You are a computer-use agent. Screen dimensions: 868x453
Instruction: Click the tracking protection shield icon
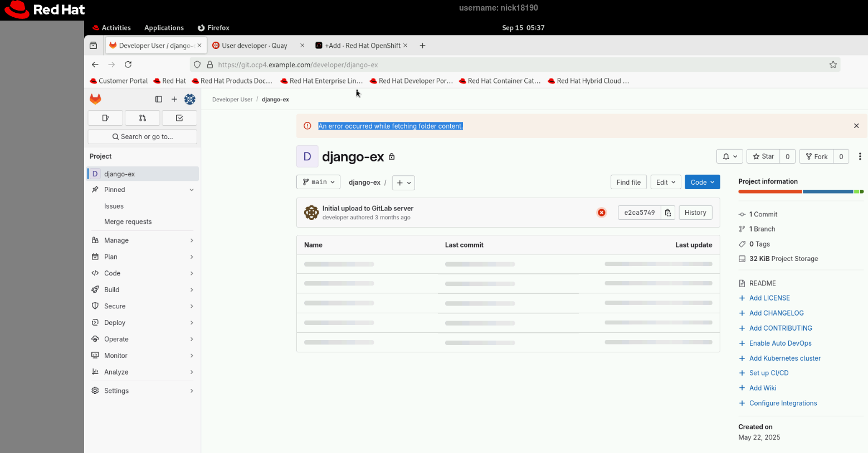pos(197,65)
